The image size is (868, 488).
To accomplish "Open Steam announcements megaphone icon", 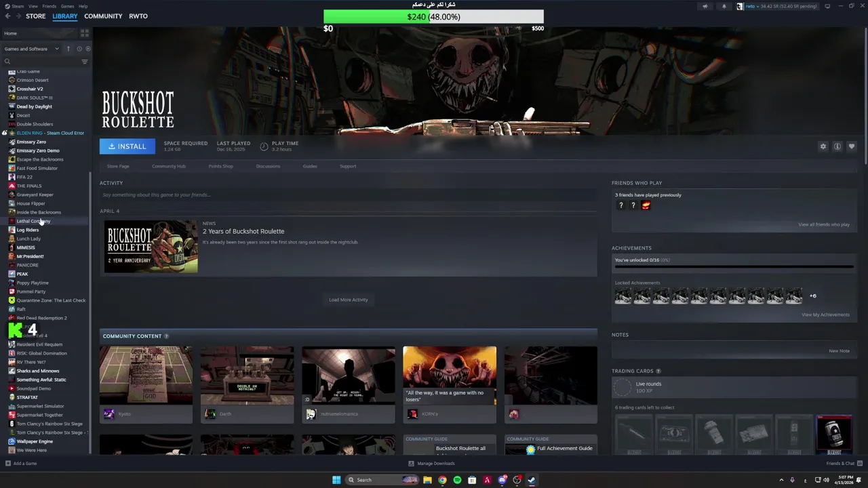I will pyautogui.click(x=705, y=6).
